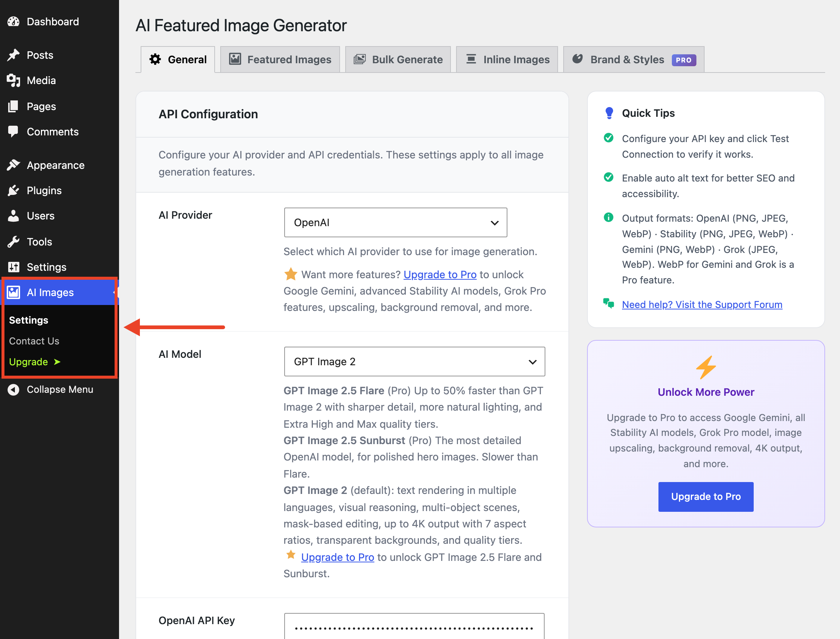
Task: Click the Posts pushpin icon
Action: 14,55
